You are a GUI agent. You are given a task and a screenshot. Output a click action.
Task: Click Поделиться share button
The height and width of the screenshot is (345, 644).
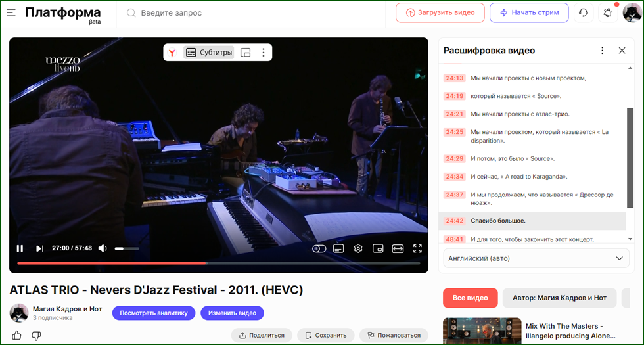tap(262, 335)
